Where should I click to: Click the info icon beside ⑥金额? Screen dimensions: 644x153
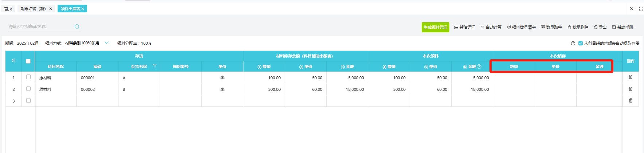pyautogui.click(x=479, y=67)
